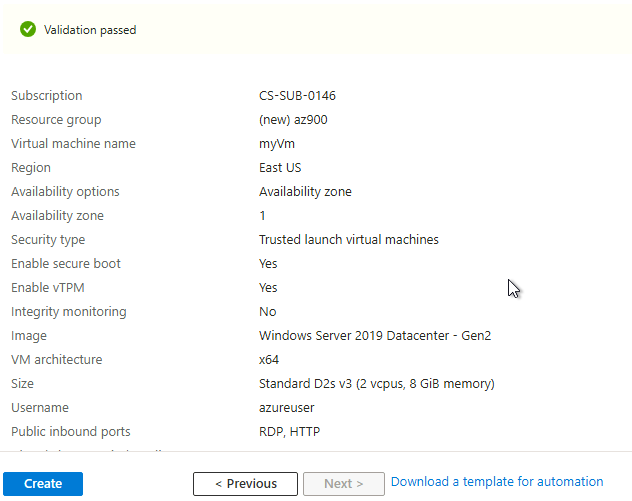The width and height of the screenshot is (632, 501).
Task: Click the Enable vTPM label
Action: 46,288
